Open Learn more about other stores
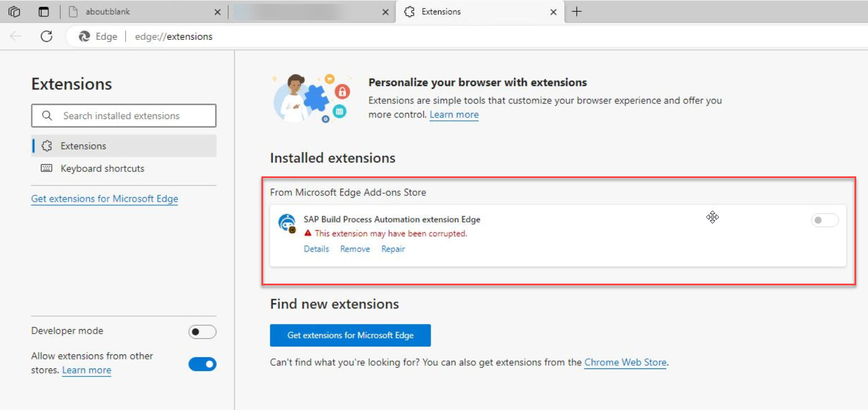Image resolution: width=868 pixels, height=410 pixels. pyautogui.click(x=87, y=370)
